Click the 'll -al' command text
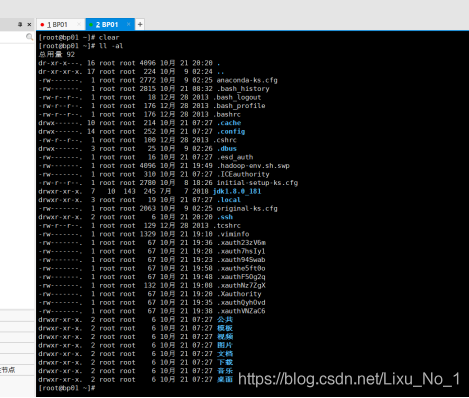 pos(111,46)
